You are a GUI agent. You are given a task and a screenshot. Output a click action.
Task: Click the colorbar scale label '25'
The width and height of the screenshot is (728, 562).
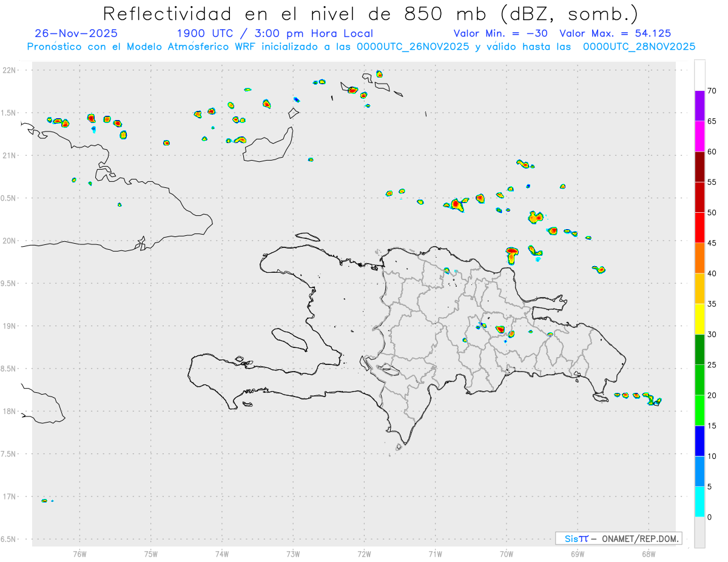click(712, 365)
